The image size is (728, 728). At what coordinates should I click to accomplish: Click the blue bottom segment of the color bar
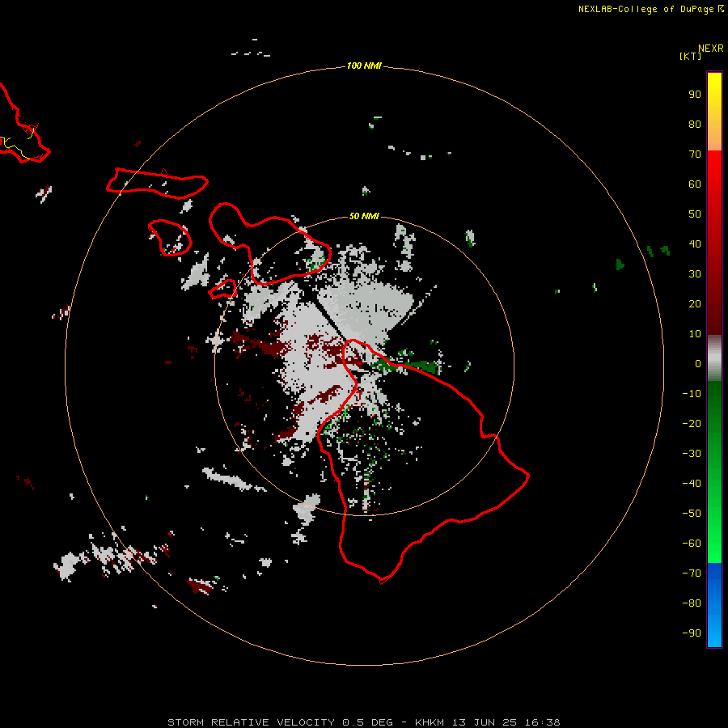pyautogui.click(x=714, y=605)
